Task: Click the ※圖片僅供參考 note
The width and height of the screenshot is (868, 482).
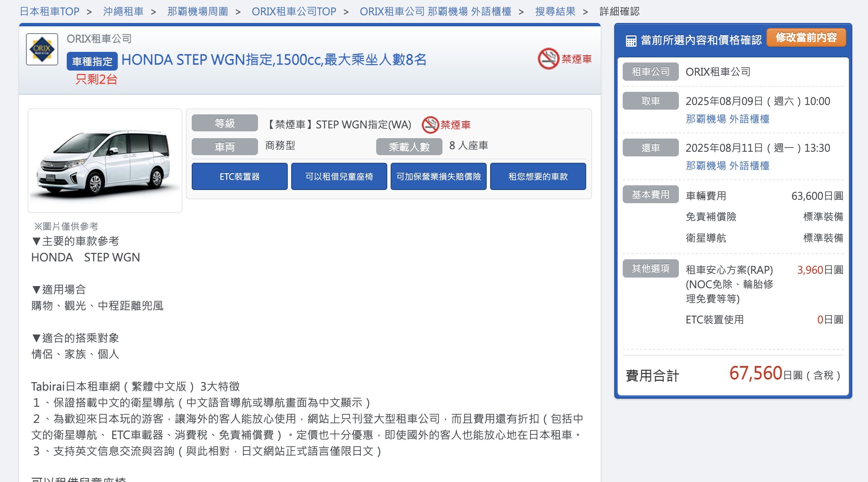Action: coord(66,226)
